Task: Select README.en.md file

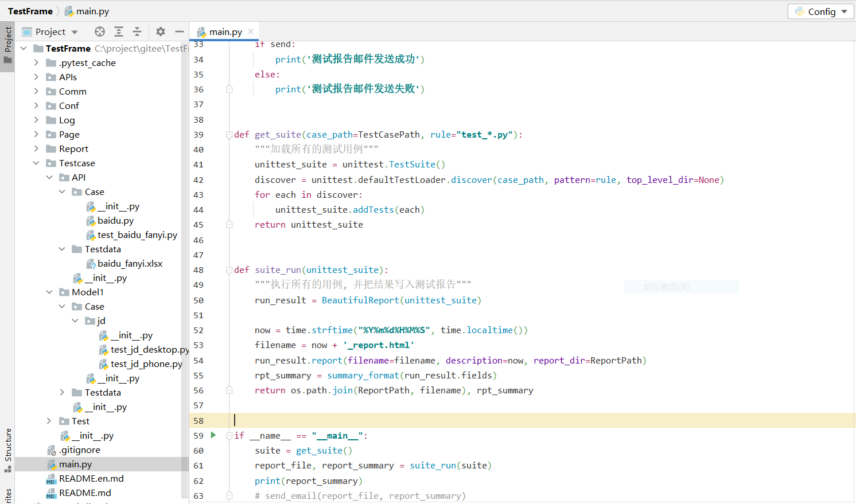Action: 91,478
